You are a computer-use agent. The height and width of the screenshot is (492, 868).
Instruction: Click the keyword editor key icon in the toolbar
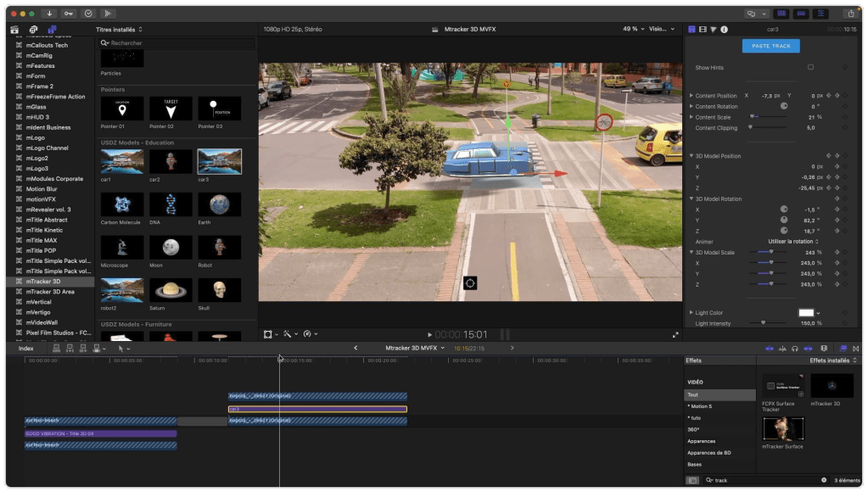point(70,14)
